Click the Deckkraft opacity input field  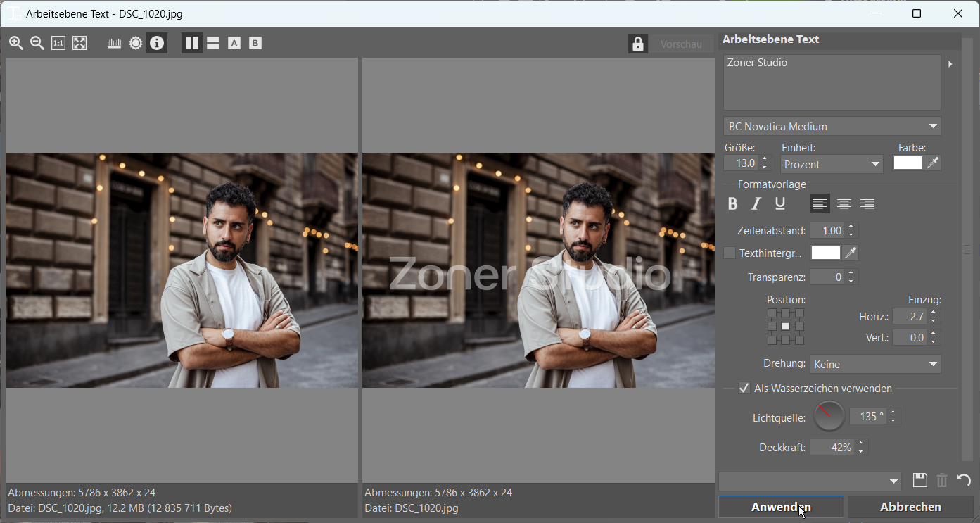tap(832, 448)
